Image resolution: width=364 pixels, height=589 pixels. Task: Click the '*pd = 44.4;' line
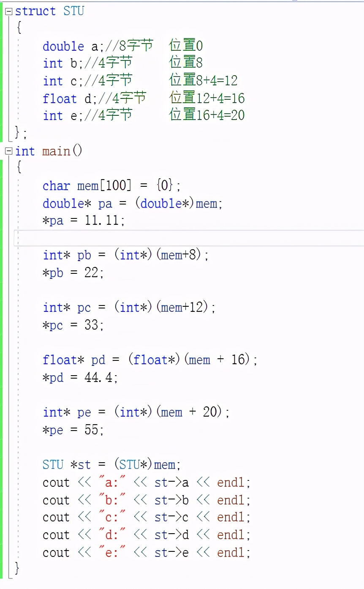pos(80,378)
